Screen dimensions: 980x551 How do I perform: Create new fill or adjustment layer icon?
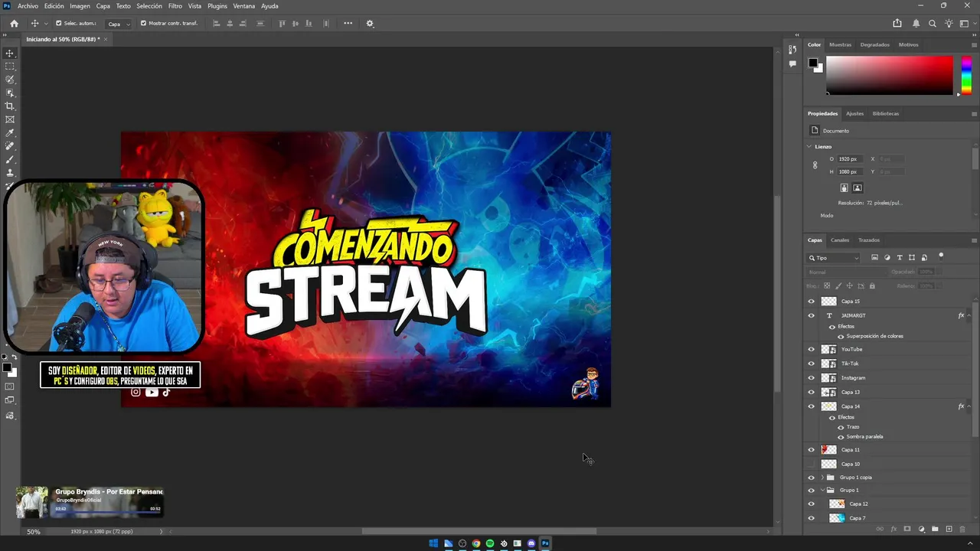(x=921, y=529)
